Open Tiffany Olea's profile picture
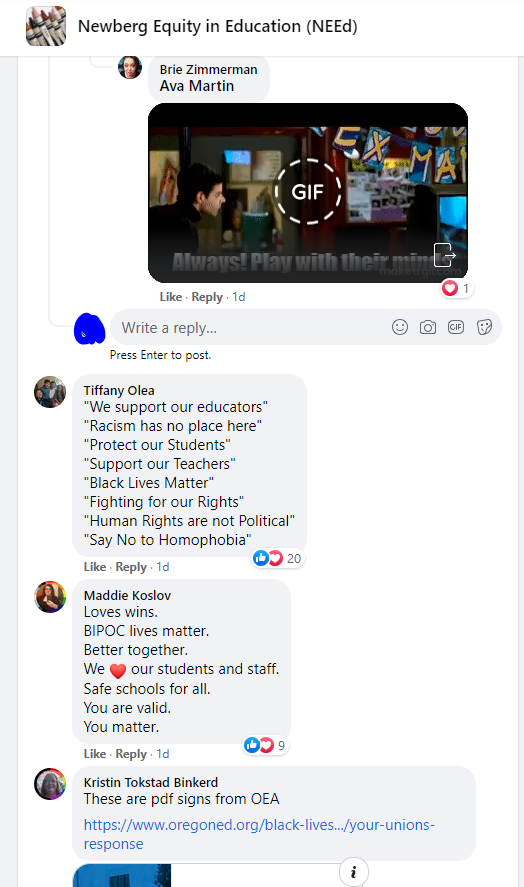This screenshot has width=524, height=887. click(x=50, y=392)
